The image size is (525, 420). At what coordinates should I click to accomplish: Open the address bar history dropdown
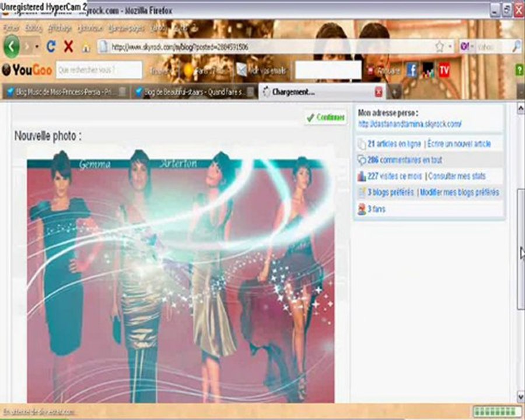pos(450,47)
